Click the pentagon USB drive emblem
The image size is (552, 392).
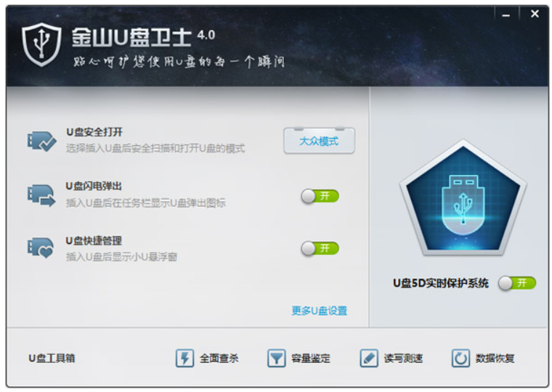pos(463,197)
